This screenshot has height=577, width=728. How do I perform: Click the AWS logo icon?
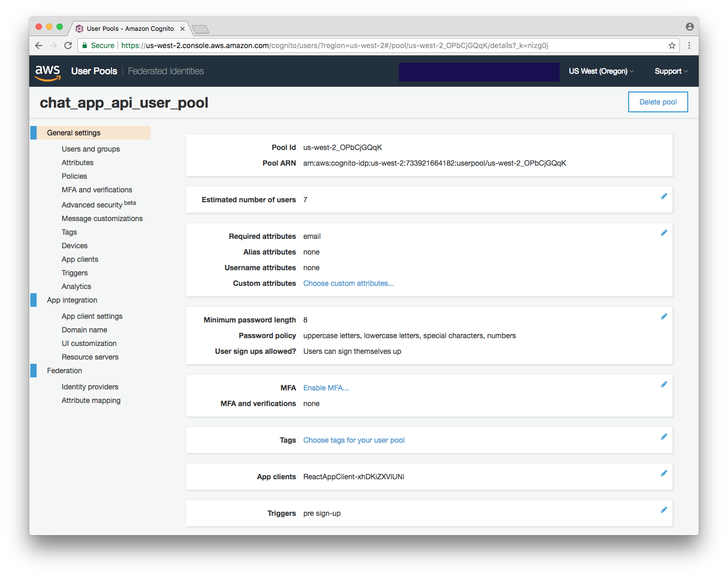[x=48, y=72]
